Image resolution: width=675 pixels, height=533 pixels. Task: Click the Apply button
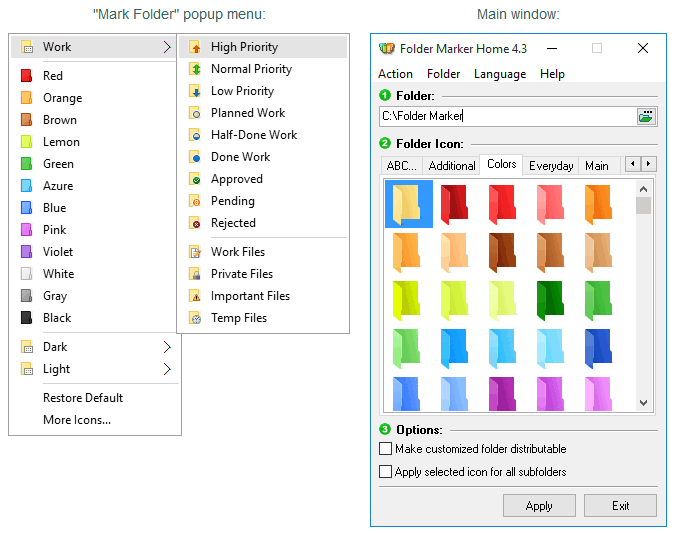coord(539,505)
